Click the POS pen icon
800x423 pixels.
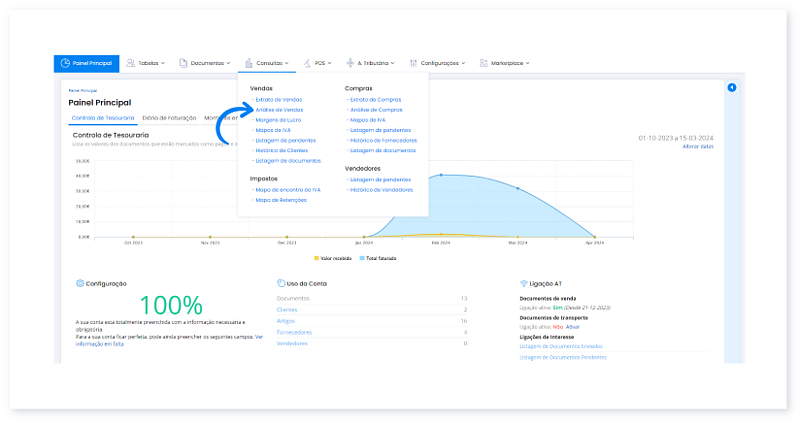point(306,63)
